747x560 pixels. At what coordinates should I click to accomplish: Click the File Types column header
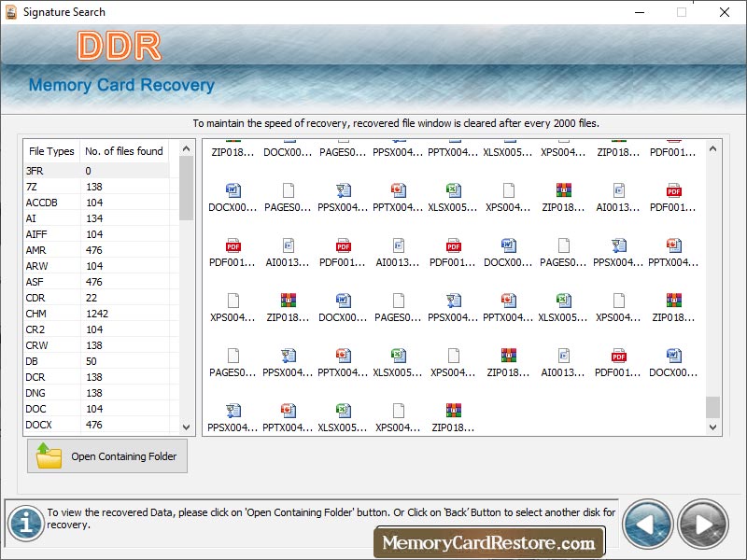[51, 151]
